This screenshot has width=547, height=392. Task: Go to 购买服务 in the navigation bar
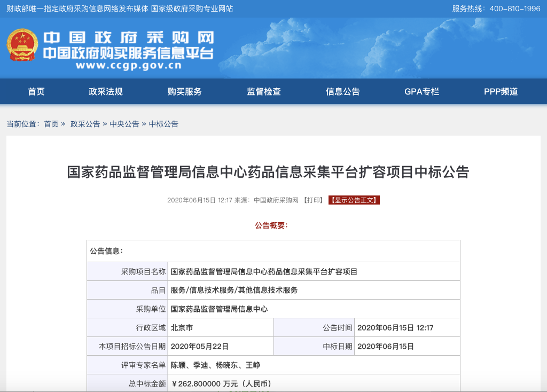[x=184, y=92]
